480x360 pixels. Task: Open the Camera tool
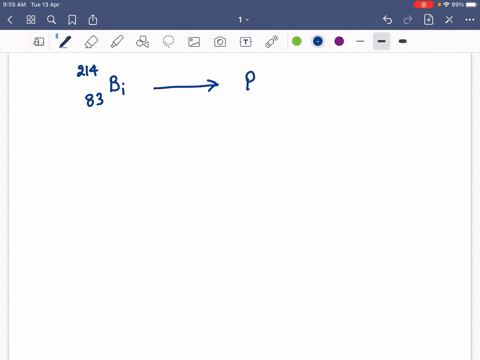(x=220, y=42)
